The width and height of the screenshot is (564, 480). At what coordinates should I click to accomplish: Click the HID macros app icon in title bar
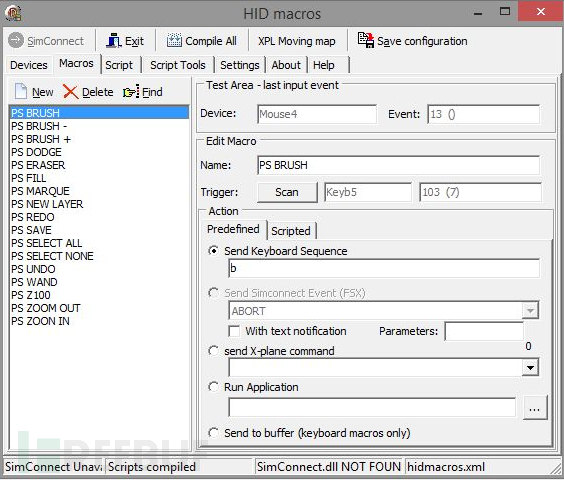coord(13,13)
